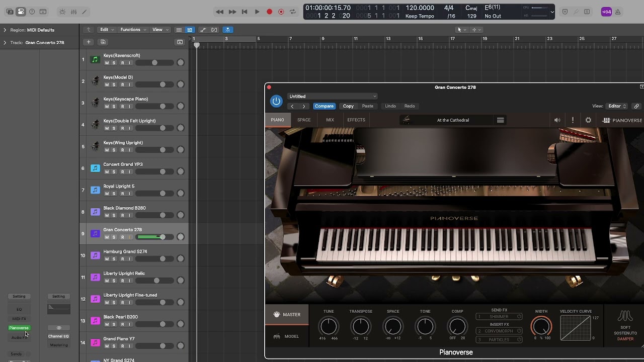Open the View menu in tracks area
The width and height of the screenshot is (644, 362).
tap(160, 30)
